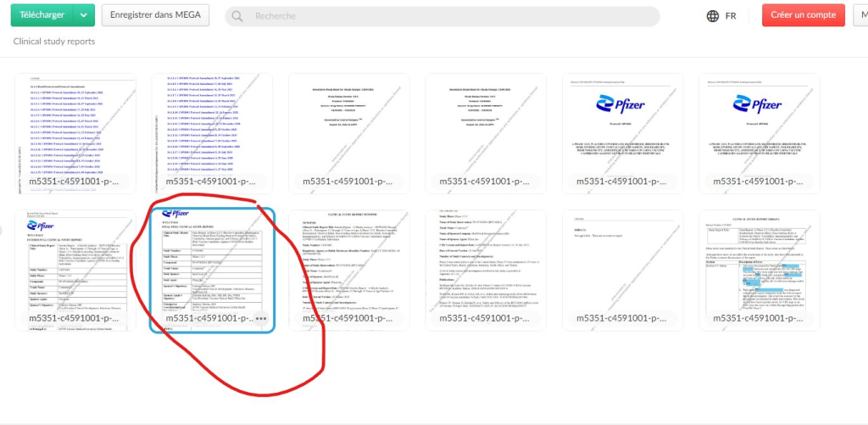Click the magnifying glass search icon
868x425 pixels.
pos(238,16)
